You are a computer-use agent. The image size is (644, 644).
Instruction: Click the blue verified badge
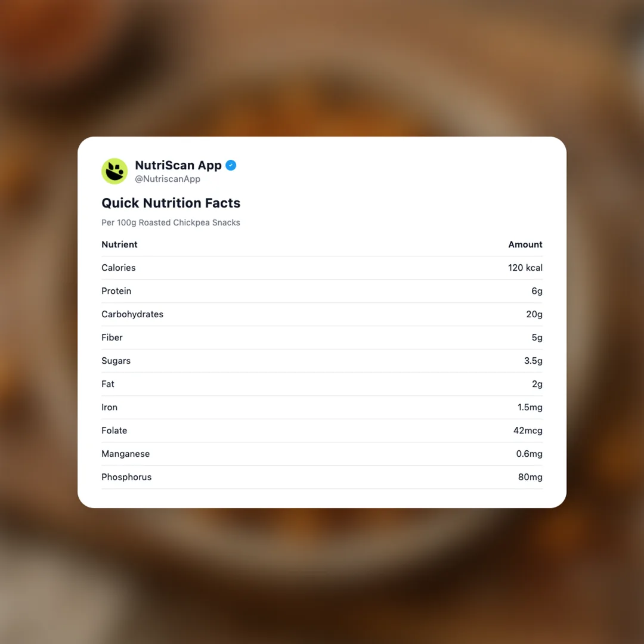[x=231, y=165]
